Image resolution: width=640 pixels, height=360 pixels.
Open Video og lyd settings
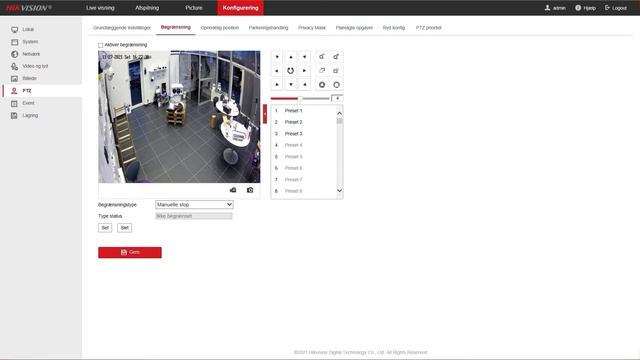point(35,66)
